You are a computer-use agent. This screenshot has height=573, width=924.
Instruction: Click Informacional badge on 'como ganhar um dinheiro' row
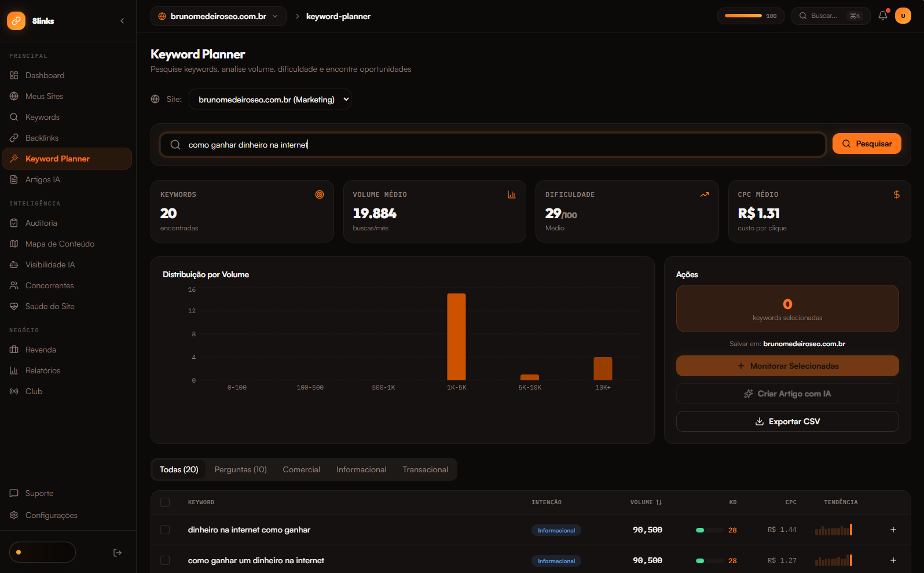(x=556, y=561)
